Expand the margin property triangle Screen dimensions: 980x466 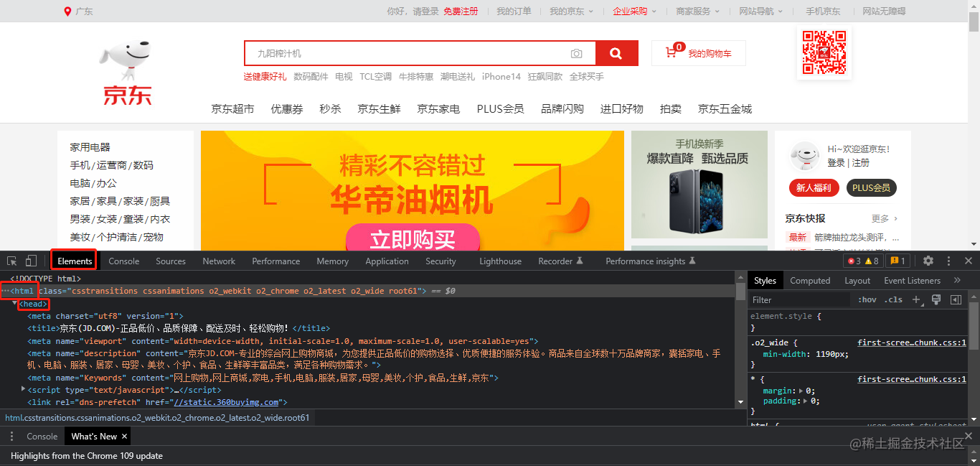(801, 391)
